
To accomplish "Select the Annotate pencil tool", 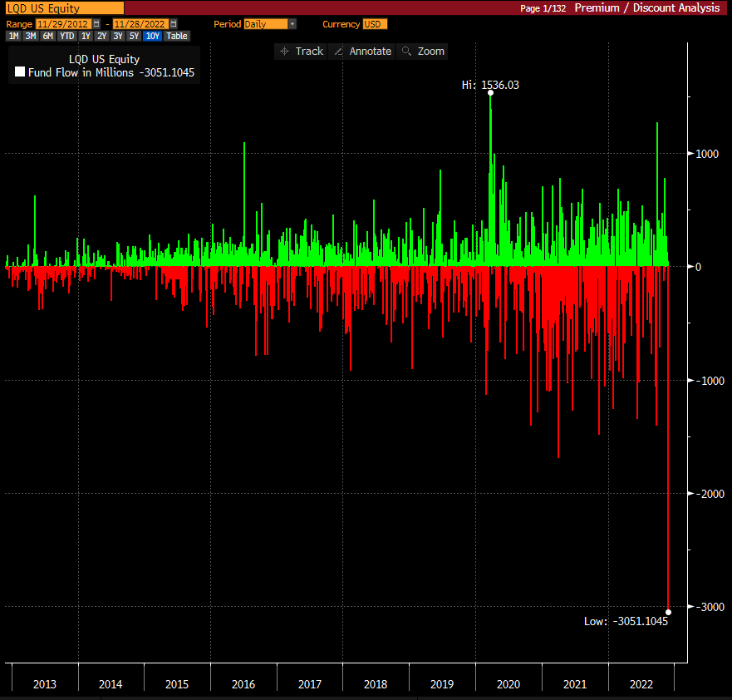I will click(x=361, y=51).
